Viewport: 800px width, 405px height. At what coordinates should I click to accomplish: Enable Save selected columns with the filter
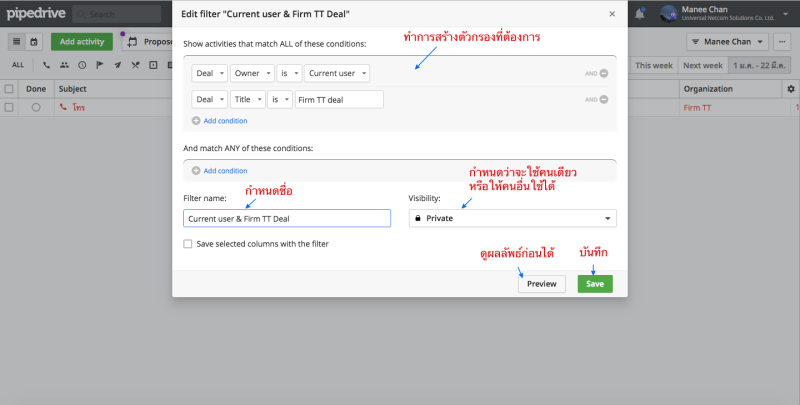(188, 243)
